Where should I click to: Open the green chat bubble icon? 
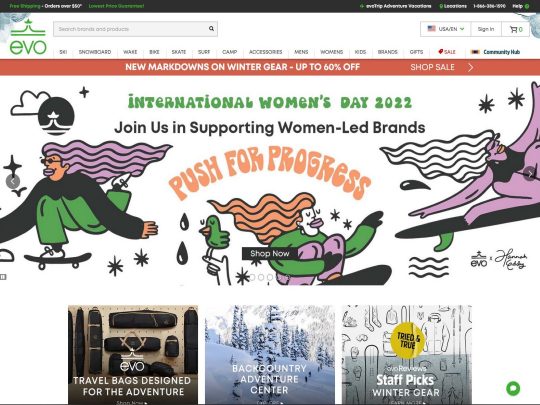tap(513, 388)
